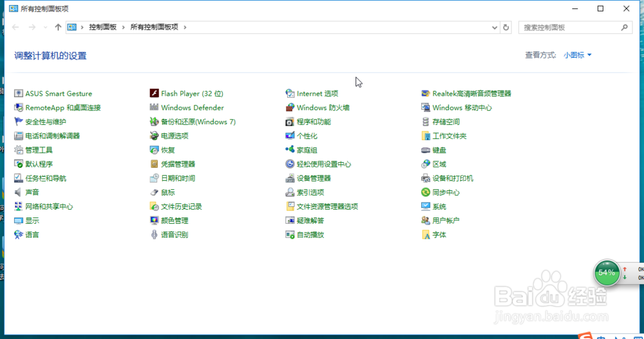The height and width of the screenshot is (339, 644).
Task: Open the 管理工具 gear icon
Action: tap(19, 151)
